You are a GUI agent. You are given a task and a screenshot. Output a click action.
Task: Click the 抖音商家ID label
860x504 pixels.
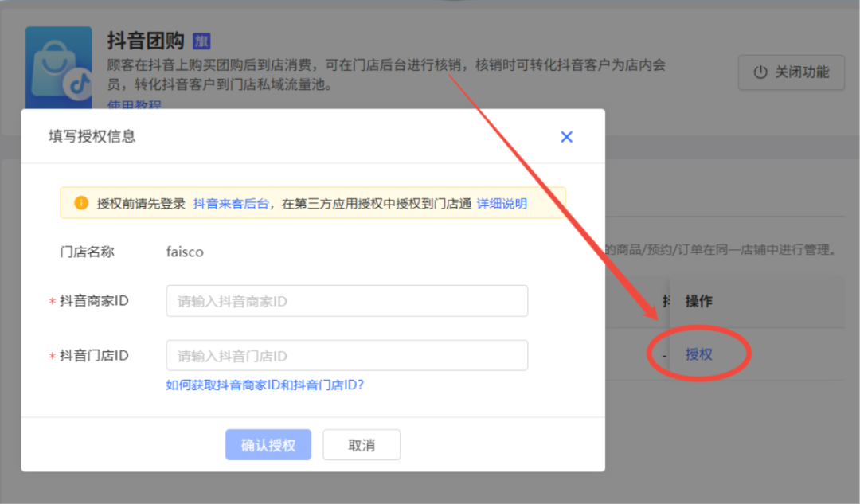pyautogui.click(x=94, y=300)
